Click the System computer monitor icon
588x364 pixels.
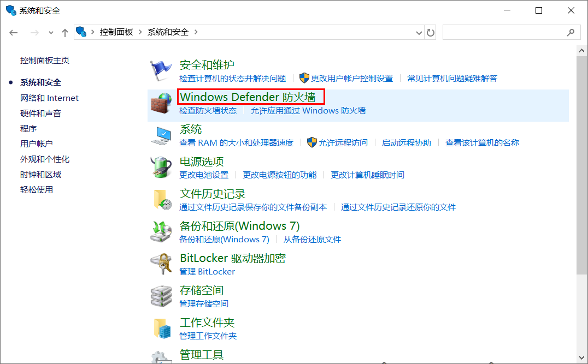point(161,135)
